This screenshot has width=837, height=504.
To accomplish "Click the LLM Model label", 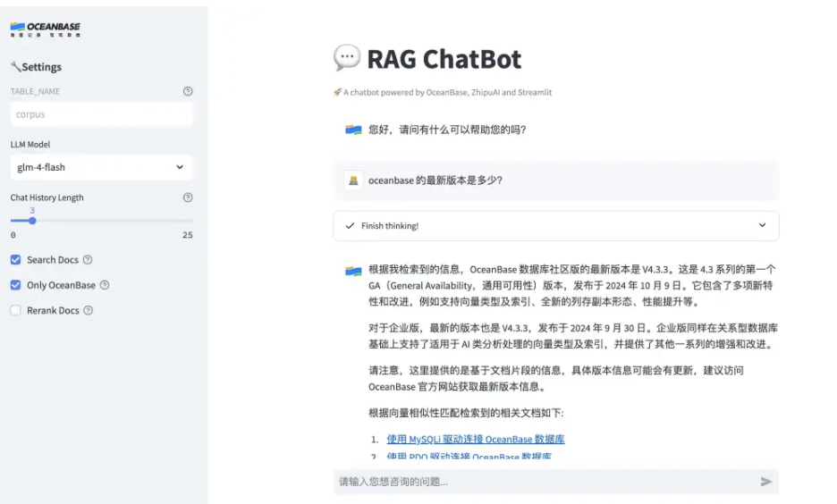I will click(30, 145).
